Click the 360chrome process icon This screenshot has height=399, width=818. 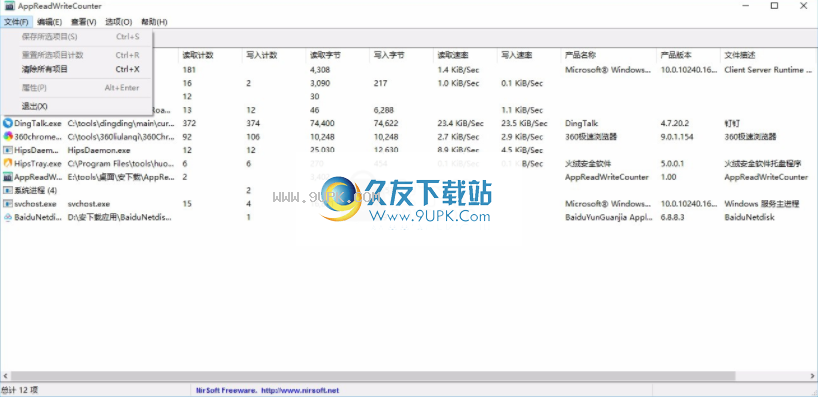click(x=7, y=137)
